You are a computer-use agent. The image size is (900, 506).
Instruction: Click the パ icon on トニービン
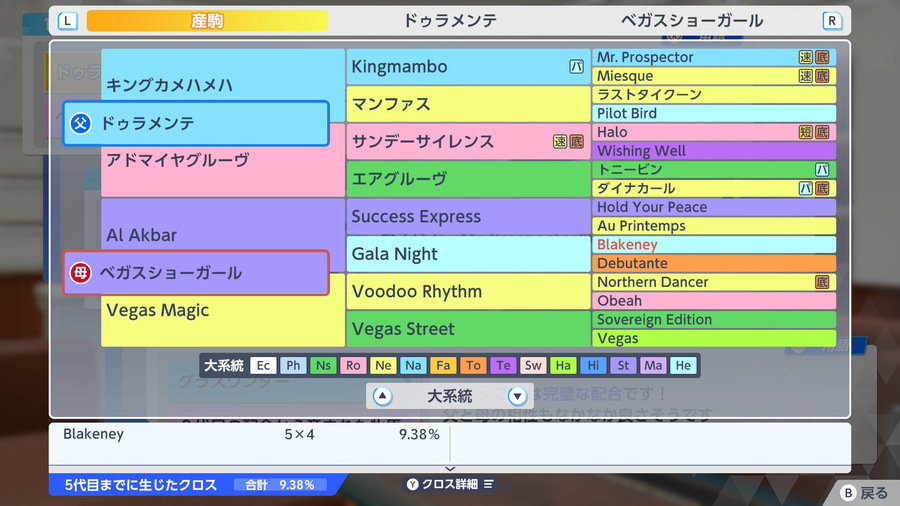(x=822, y=170)
